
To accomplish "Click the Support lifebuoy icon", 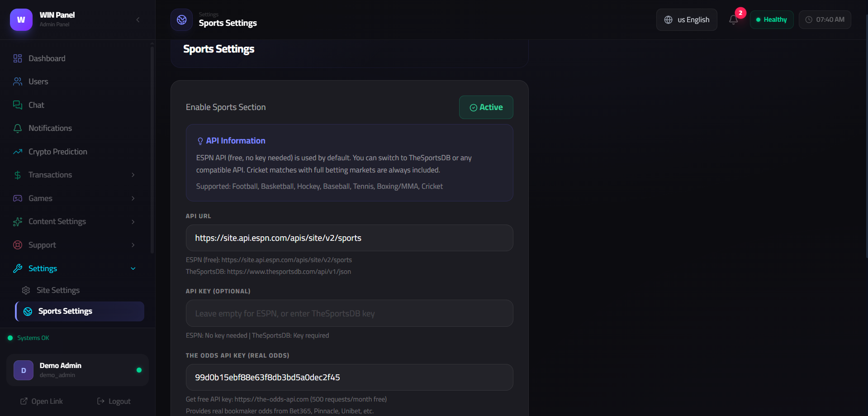I will (18, 245).
